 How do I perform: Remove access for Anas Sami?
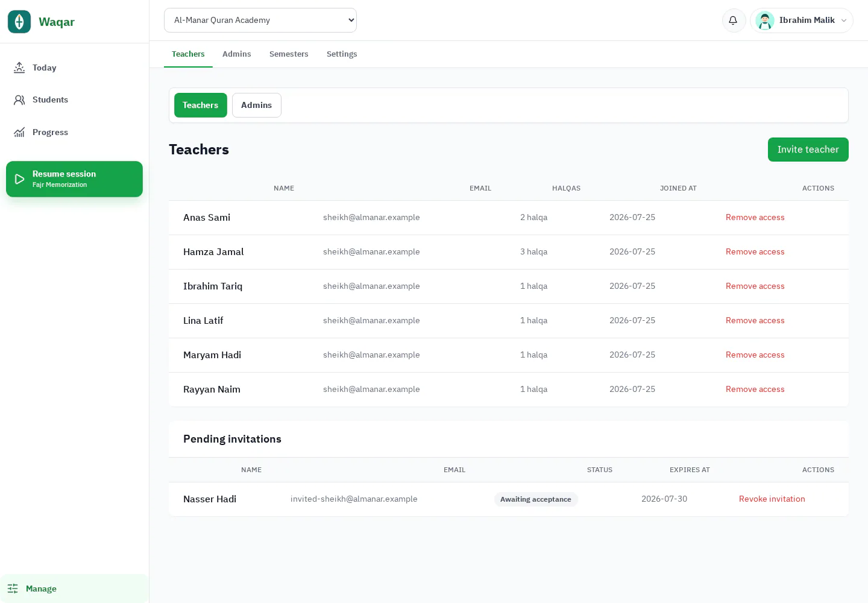pos(755,218)
